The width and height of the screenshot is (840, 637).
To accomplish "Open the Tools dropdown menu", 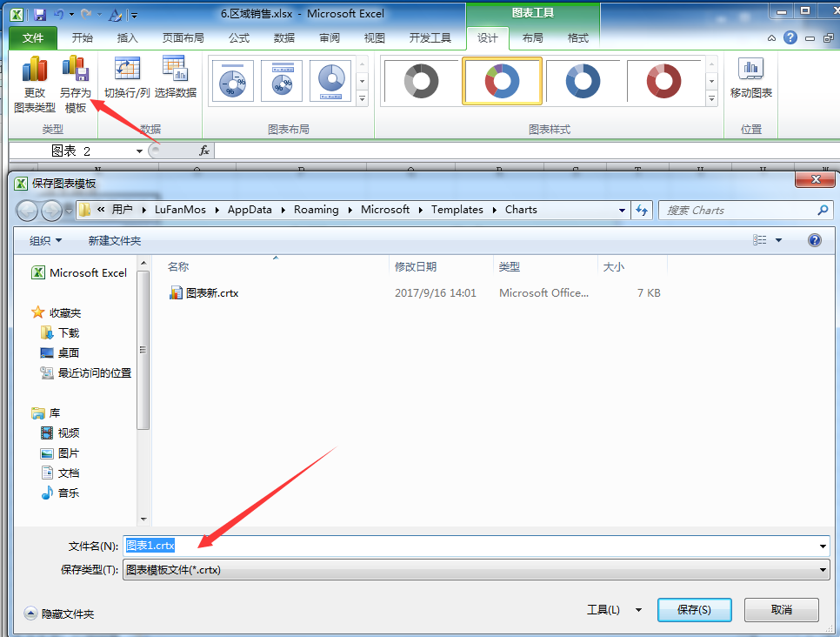I will (x=638, y=610).
